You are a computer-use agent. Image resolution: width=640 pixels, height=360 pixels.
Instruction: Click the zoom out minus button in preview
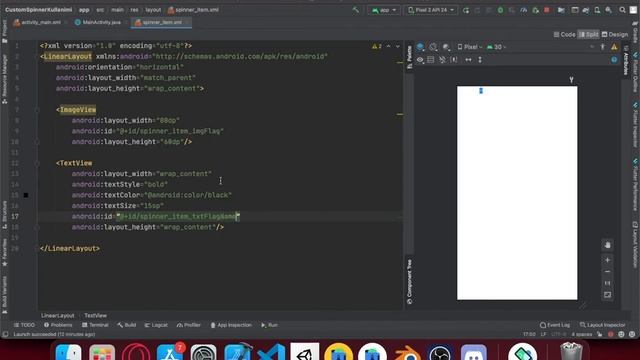click(x=607, y=271)
